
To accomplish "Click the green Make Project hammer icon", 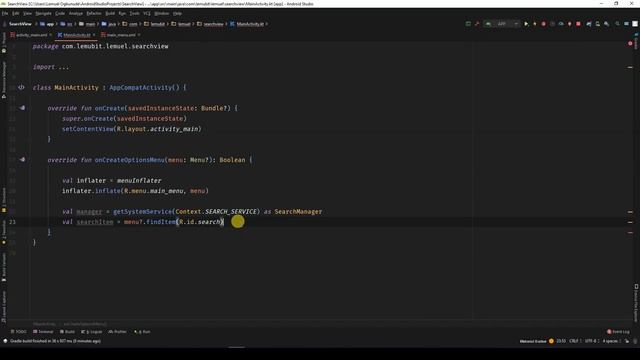I will 468,24.
